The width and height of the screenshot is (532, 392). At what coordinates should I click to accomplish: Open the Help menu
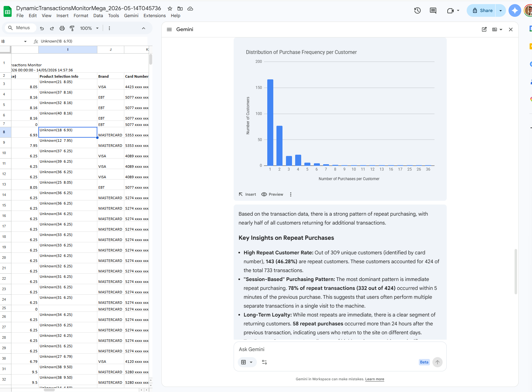point(175,16)
